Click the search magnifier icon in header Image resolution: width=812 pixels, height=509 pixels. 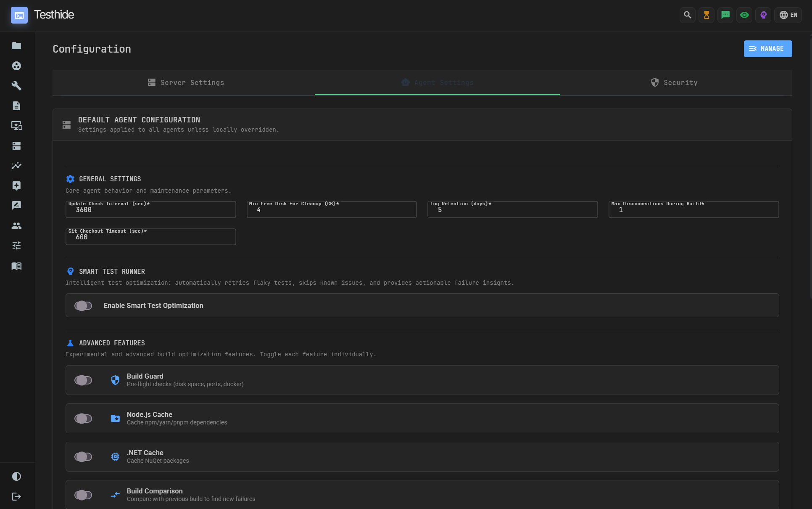click(x=687, y=15)
